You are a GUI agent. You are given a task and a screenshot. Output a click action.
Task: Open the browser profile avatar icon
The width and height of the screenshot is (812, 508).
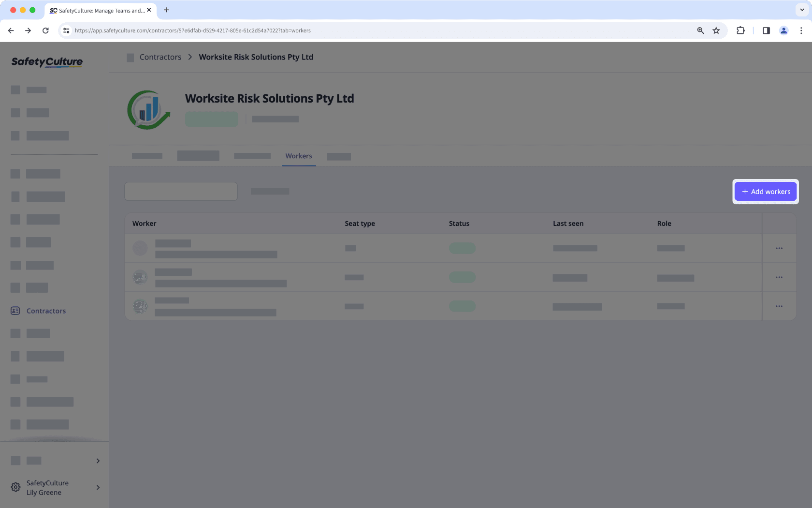tap(784, 30)
